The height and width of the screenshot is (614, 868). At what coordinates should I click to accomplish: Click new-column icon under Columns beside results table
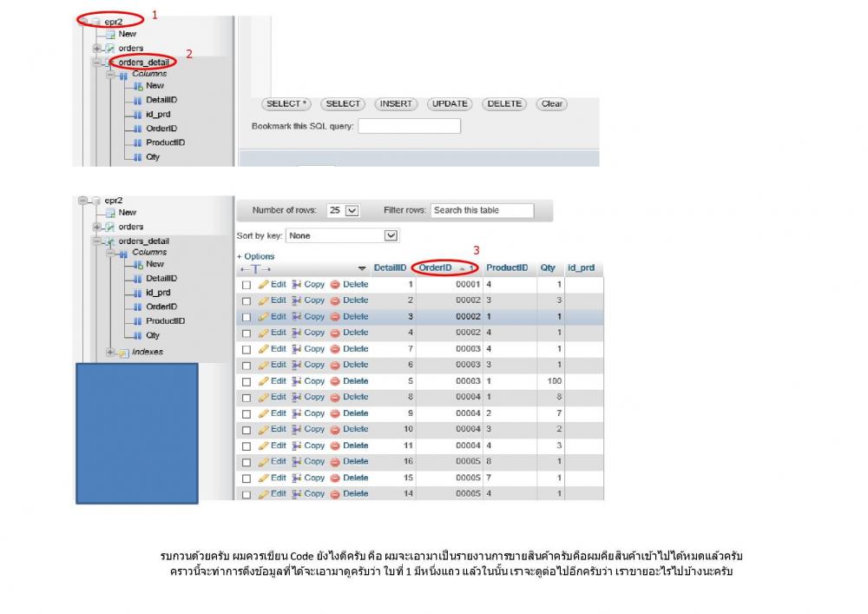click(x=138, y=265)
